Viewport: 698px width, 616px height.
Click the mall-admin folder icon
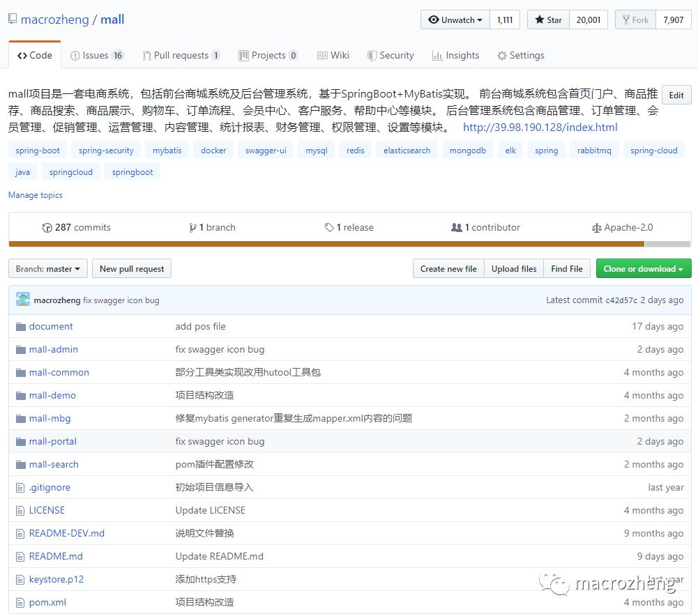click(x=20, y=350)
